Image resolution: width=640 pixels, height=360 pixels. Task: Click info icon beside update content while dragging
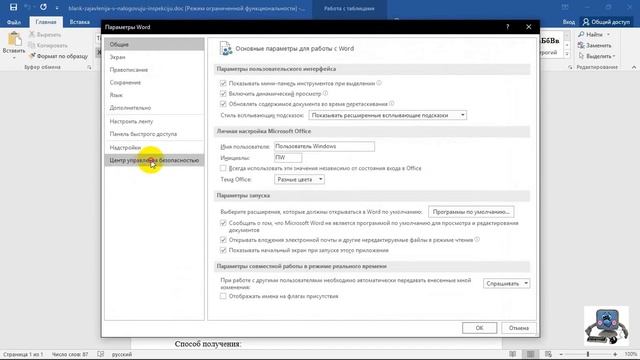pyautogui.click(x=392, y=104)
